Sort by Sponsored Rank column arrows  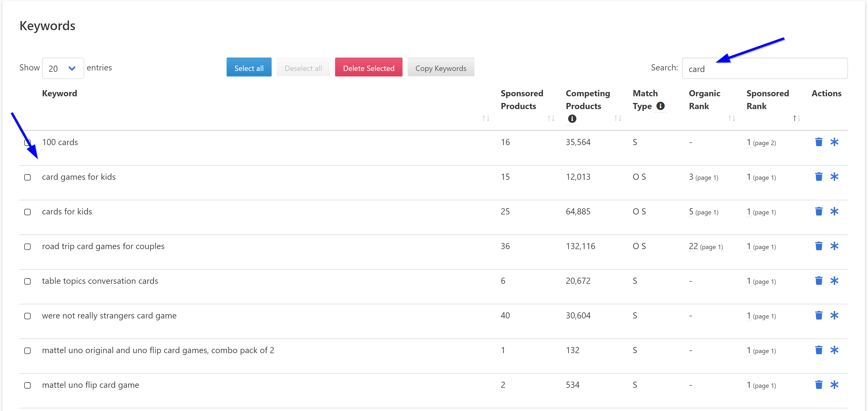point(796,118)
